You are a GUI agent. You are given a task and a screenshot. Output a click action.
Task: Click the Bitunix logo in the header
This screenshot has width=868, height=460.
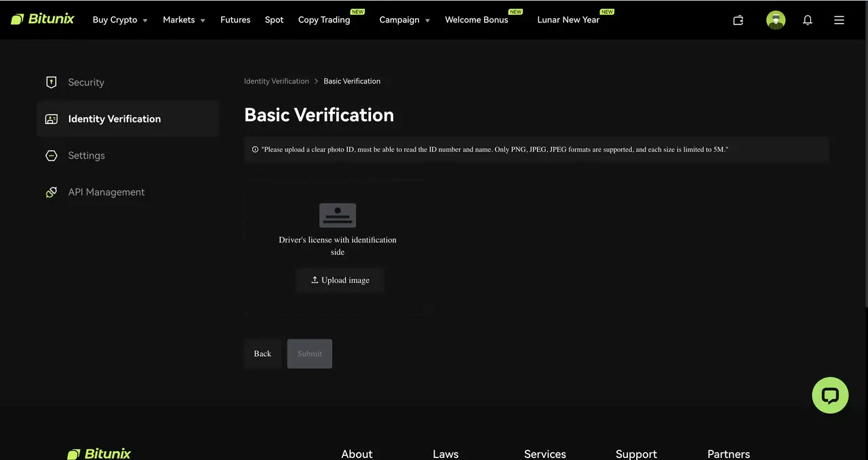pyautogui.click(x=43, y=19)
